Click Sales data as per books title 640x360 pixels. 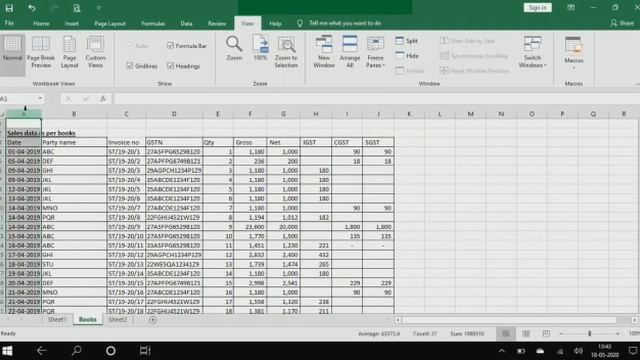(x=41, y=133)
